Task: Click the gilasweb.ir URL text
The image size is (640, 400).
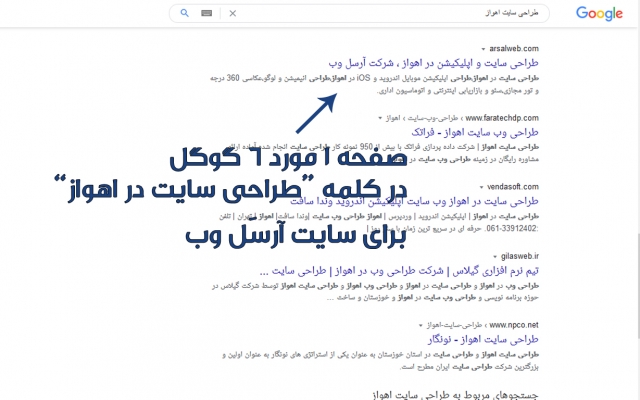Action: [x=520, y=256]
